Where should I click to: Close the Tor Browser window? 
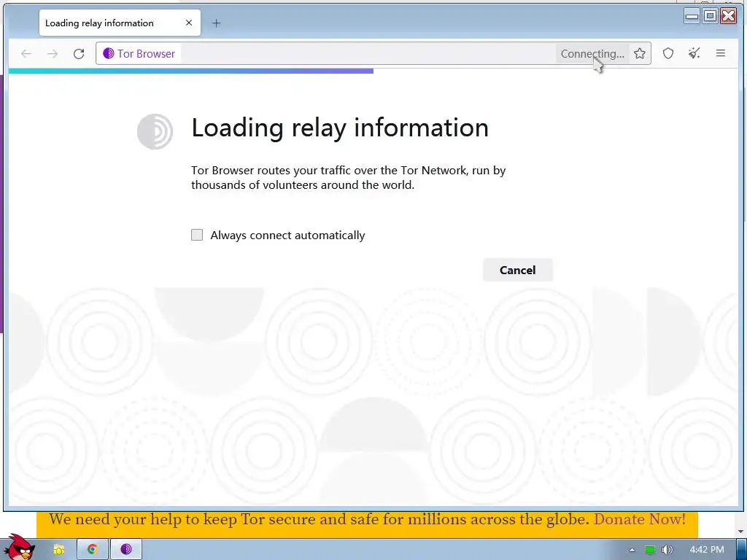[x=729, y=16]
